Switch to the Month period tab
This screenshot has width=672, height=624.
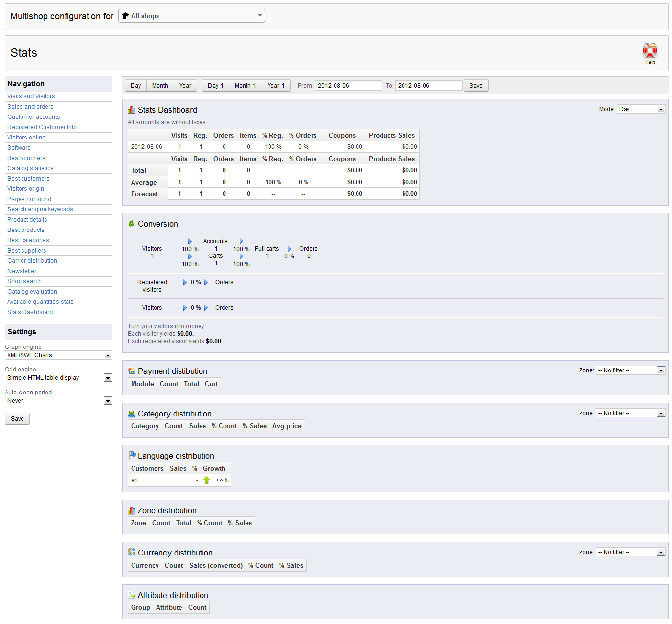point(160,85)
